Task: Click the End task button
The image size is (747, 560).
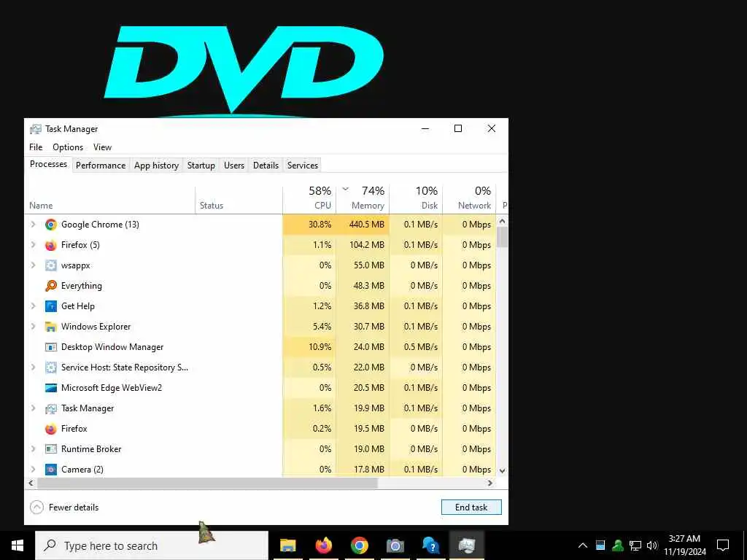Action: click(x=471, y=507)
